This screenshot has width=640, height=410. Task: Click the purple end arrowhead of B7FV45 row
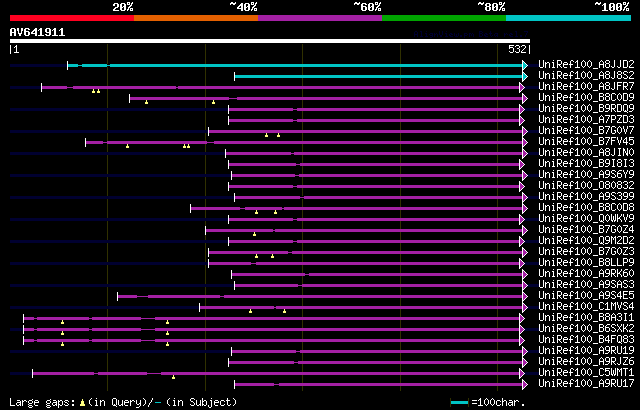(525, 142)
